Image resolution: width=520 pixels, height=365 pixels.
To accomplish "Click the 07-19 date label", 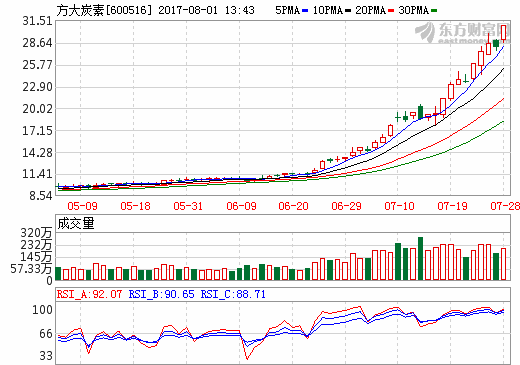I will (452, 206).
